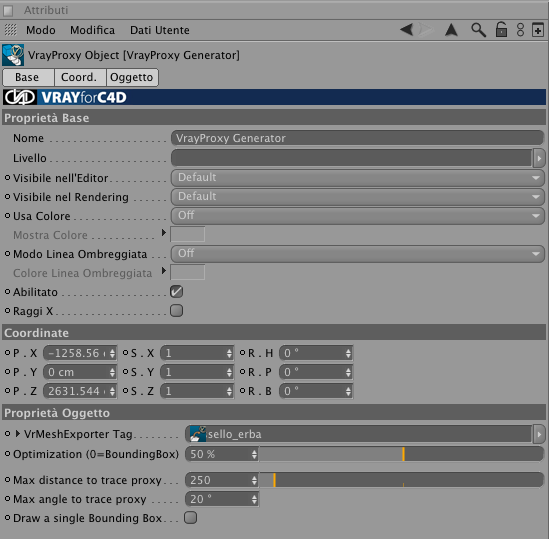Click the two-circles mode icon
Screen dimensions: 549x539
(x=521, y=30)
